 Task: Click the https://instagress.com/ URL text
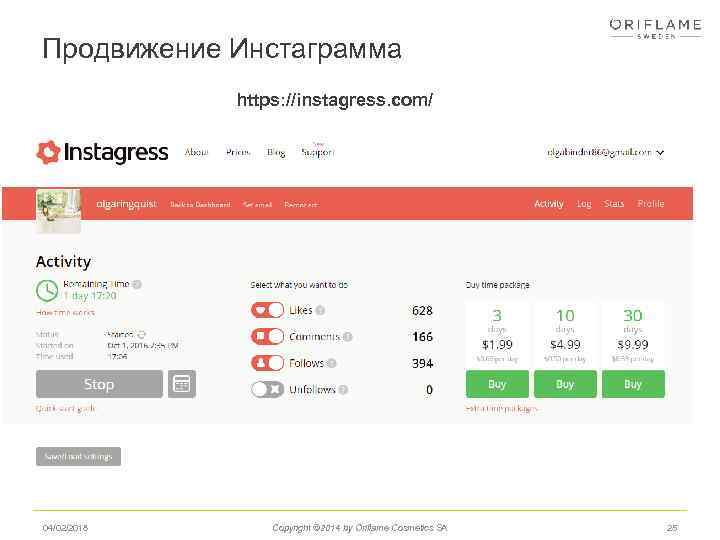335,100
